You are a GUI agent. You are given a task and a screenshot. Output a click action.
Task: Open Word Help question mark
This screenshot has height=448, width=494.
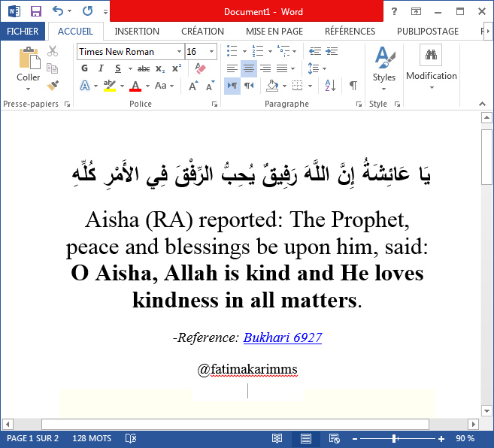point(394,12)
